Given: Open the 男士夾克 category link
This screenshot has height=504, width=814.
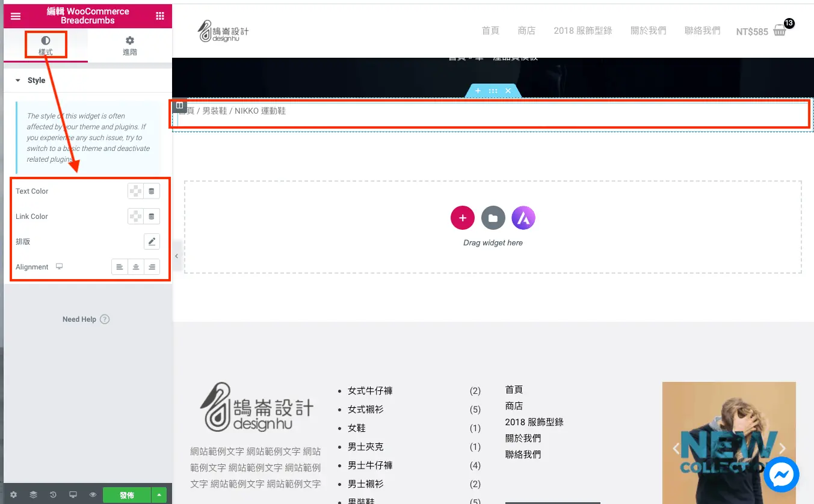Looking at the screenshot, I should pos(365,447).
